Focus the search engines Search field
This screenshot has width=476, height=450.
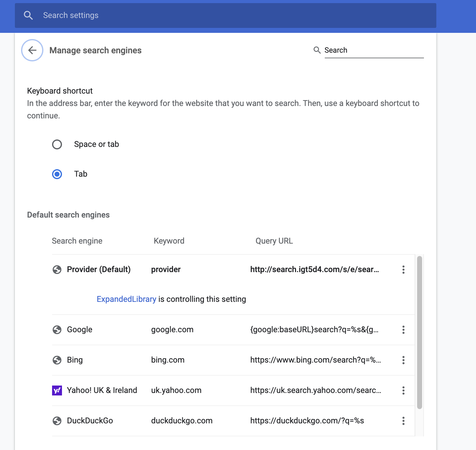(373, 50)
